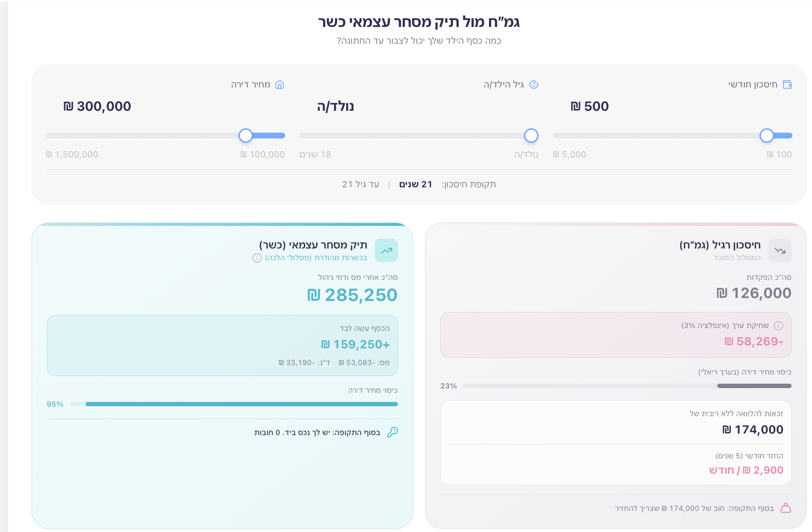Screen dimensions: 812x532
Task: Click the upward trend icon on the kosher portfolio card
Action: pyautogui.click(x=387, y=250)
